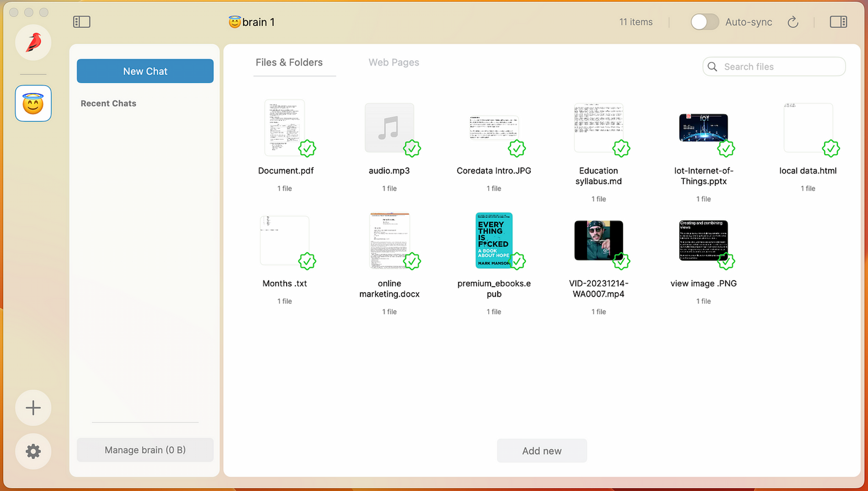
Task: Click the sidebar toggle panel icon
Action: pos(81,21)
